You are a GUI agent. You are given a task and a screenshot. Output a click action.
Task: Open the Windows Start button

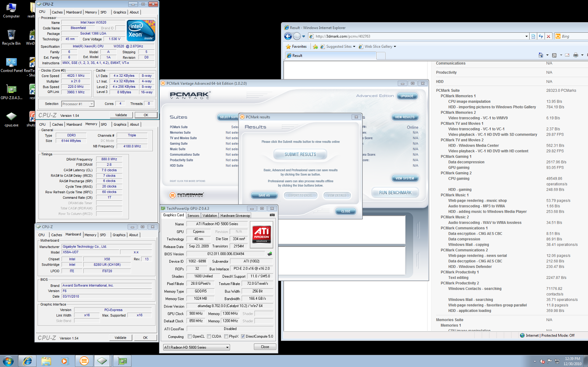[x=8, y=361]
